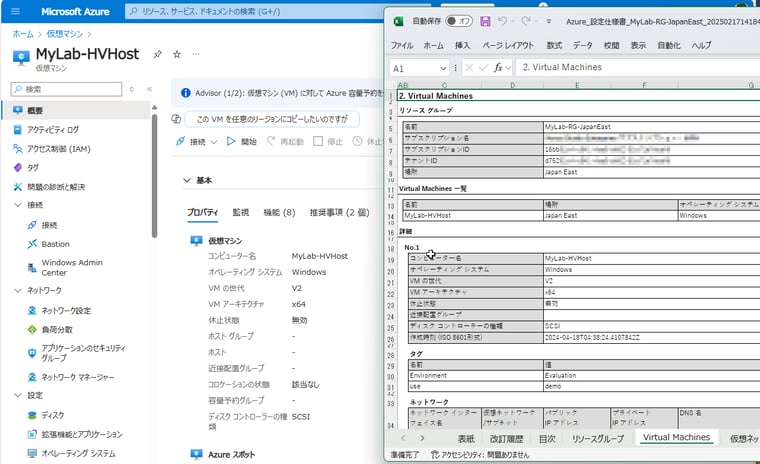Switch to the 推奨事項 (2 個) tab
Viewport: 760px width, 464px height.
339,212
